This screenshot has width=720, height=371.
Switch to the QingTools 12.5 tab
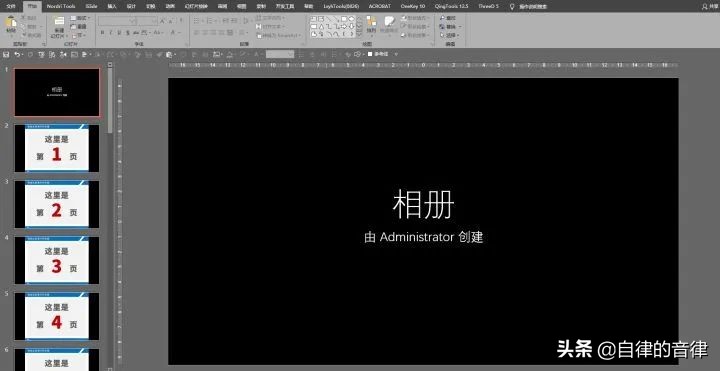(x=451, y=6)
